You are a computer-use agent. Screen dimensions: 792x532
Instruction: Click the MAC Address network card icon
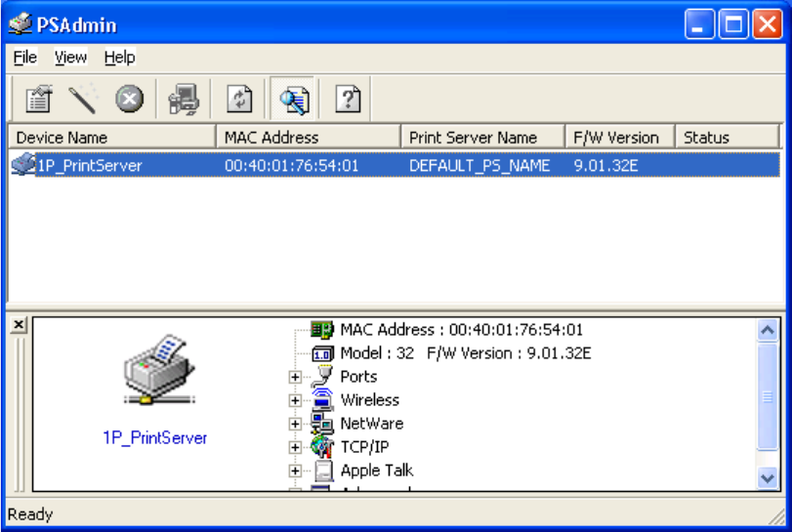tap(321, 330)
